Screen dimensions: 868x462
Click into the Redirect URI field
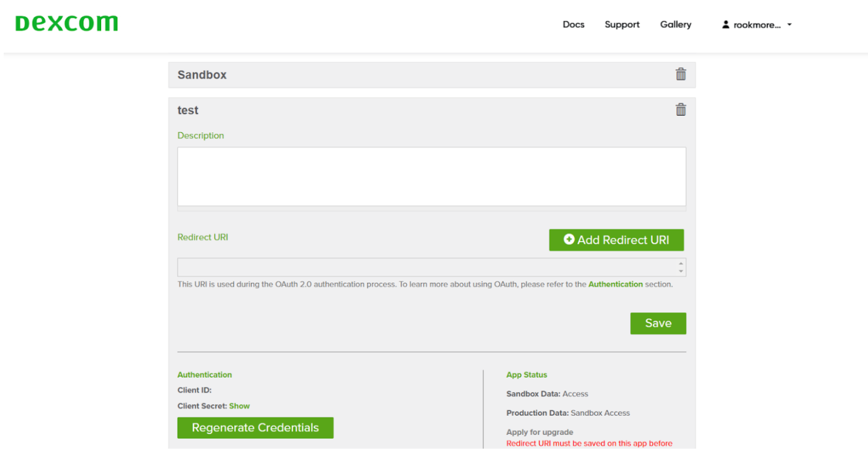[427, 267]
